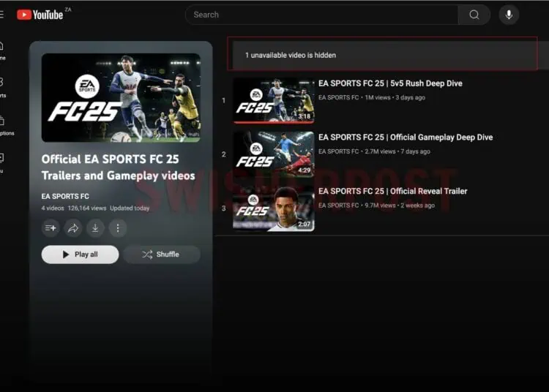Image resolution: width=549 pixels, height=392 pixels.
Task: Open Subscriptions in sidebar
Action: click(x=2, y=124)
